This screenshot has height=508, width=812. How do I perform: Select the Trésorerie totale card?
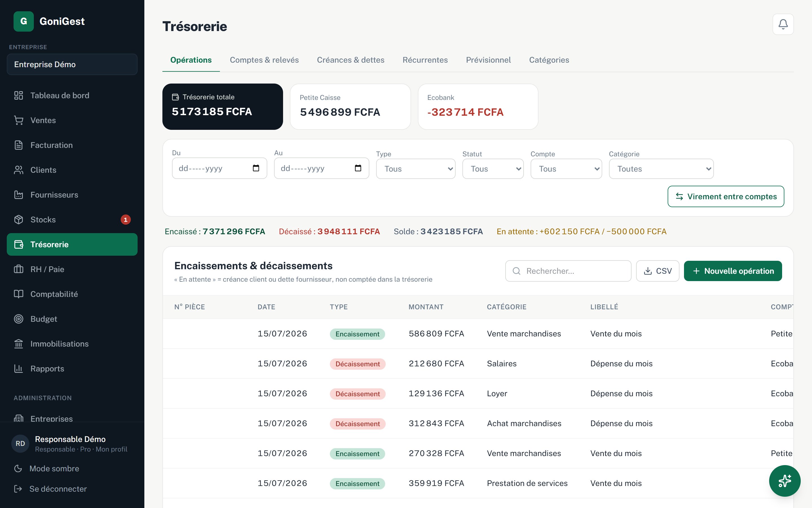(x=222, y=106)
